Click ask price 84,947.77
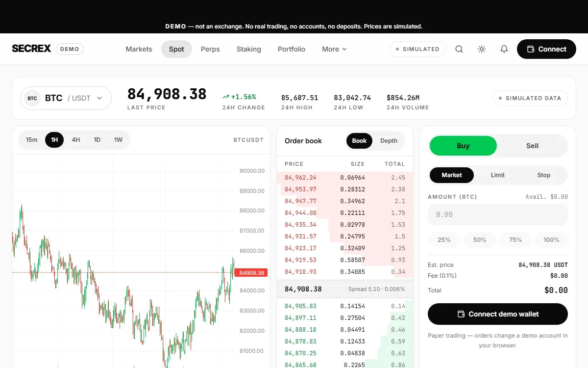The image size is (588, 368). click(300, 201)
